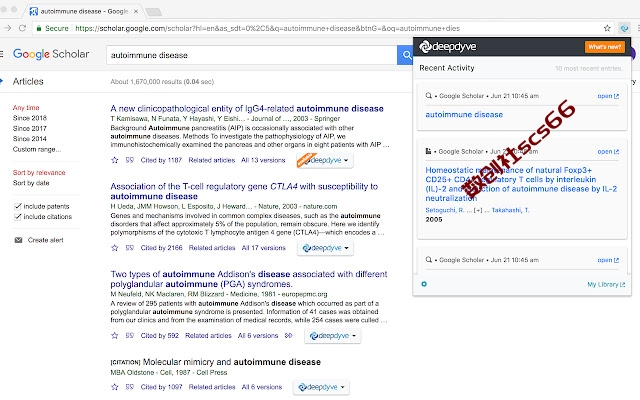Image resolution: width=640 pixels, height=400 pixels.
Task: Click the DeepDyve extension icon in toolbar
Action: coord(624,28)
